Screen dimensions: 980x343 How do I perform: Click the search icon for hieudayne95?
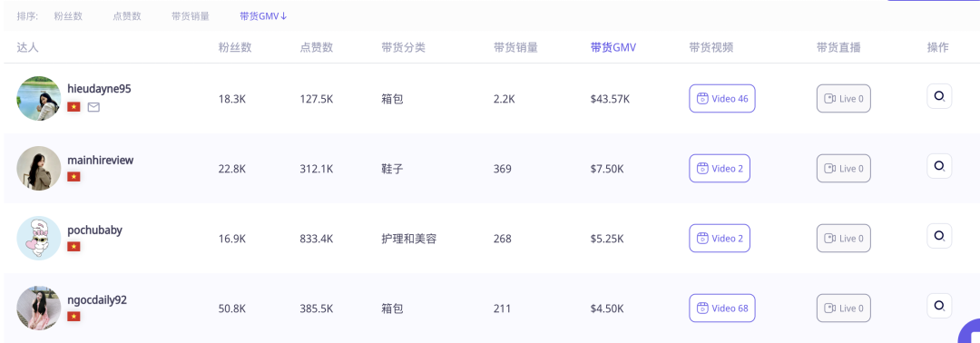(939, 96)
